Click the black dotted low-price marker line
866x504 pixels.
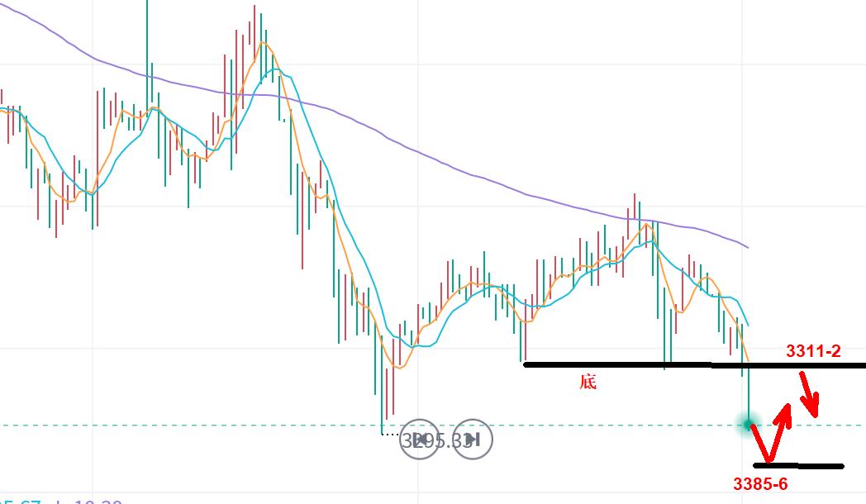pyautogui.click(x=391, y=433)
